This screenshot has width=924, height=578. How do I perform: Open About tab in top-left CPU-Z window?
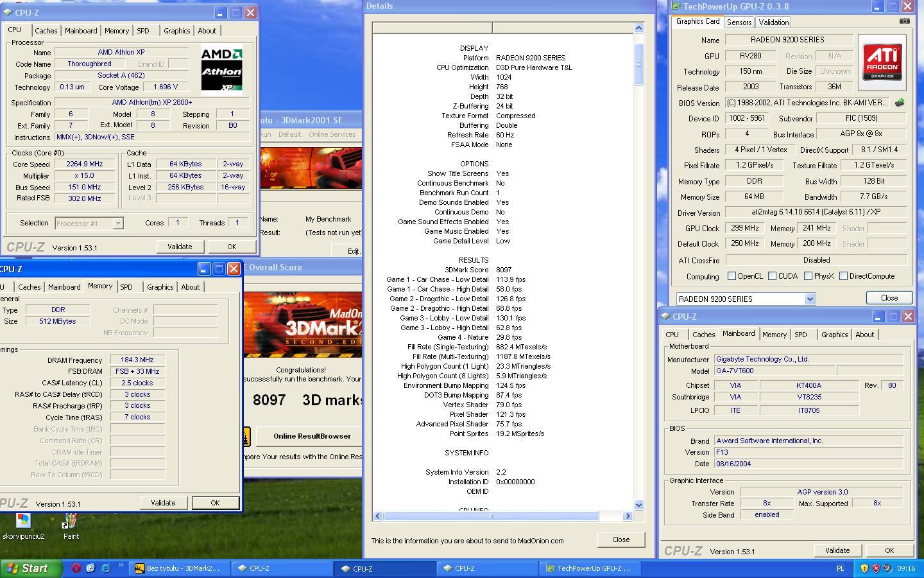click(207, 31)
